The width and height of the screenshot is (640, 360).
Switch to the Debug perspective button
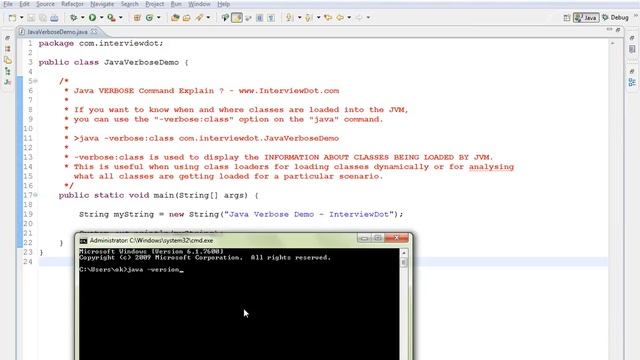[616, 18]
